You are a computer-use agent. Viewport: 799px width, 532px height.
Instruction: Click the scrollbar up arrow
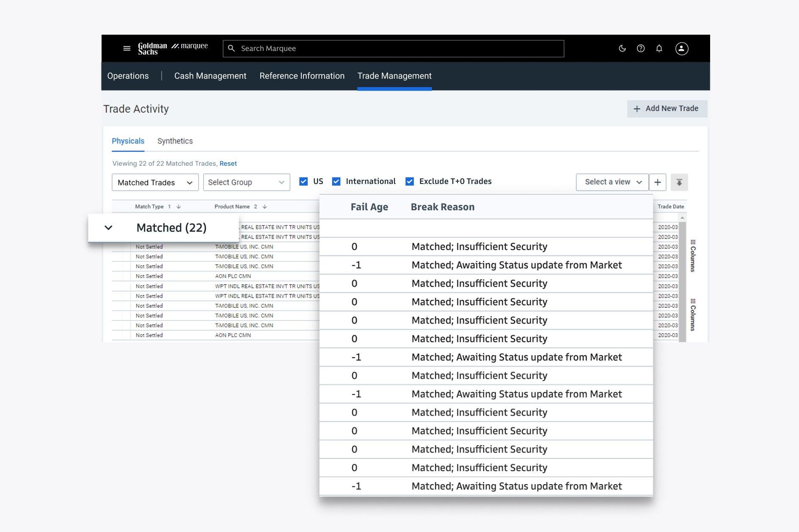tap(682, 217)
